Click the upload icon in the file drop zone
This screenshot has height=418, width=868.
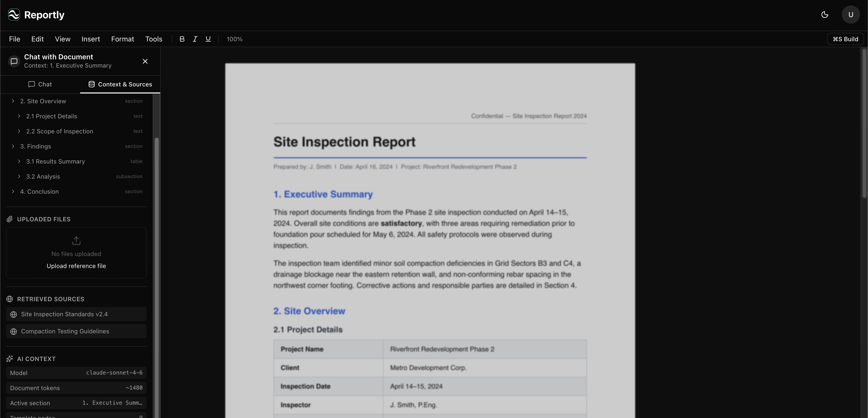click(x=76, y=240)
